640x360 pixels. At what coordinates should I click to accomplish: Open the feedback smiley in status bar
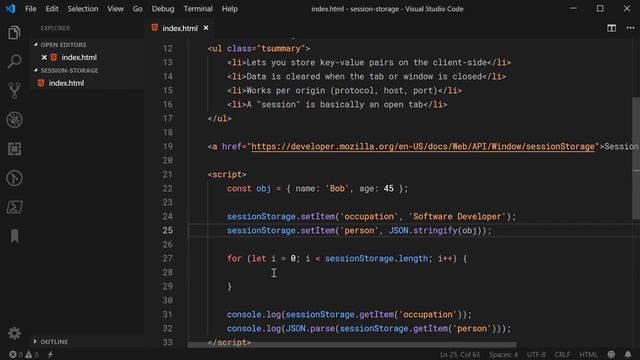tap(611, 354)
